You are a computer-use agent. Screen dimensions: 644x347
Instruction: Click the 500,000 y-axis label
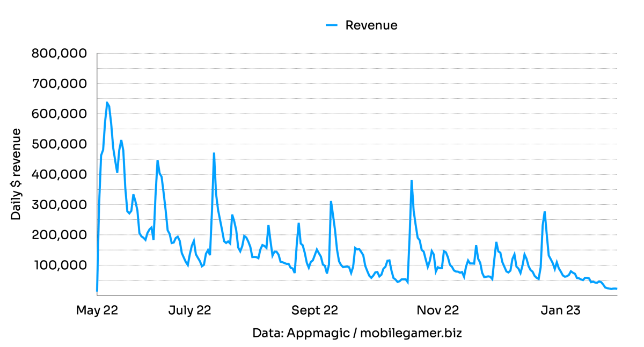[60, 144]
